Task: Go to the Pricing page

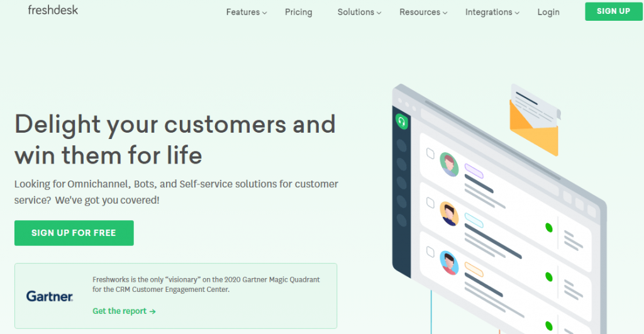Action: [x=299, y=13]
